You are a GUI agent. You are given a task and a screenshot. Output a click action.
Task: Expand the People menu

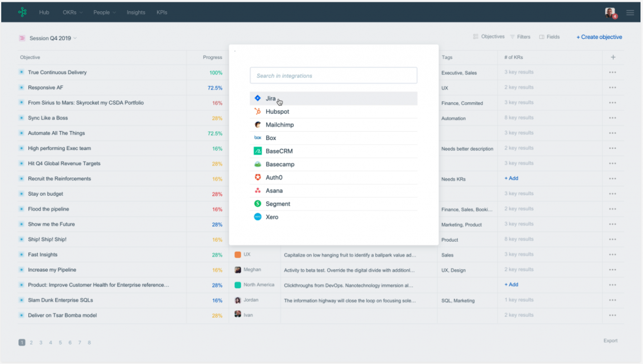(x=104, y=13)
